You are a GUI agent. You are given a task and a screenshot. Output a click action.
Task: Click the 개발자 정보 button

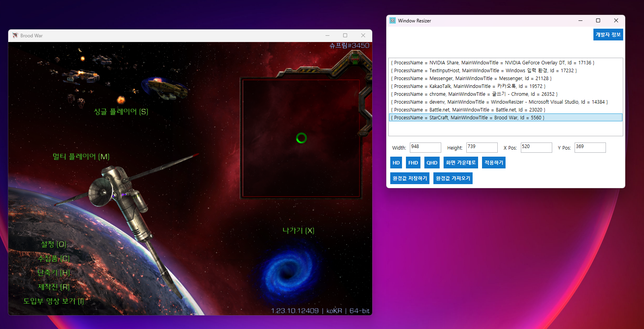point(608,35)
